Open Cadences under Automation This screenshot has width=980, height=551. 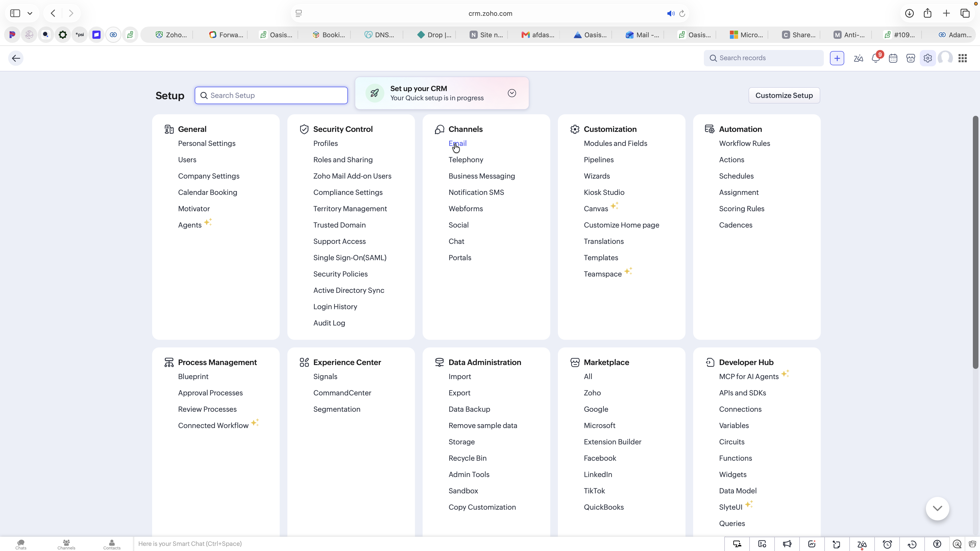[735, 225]
